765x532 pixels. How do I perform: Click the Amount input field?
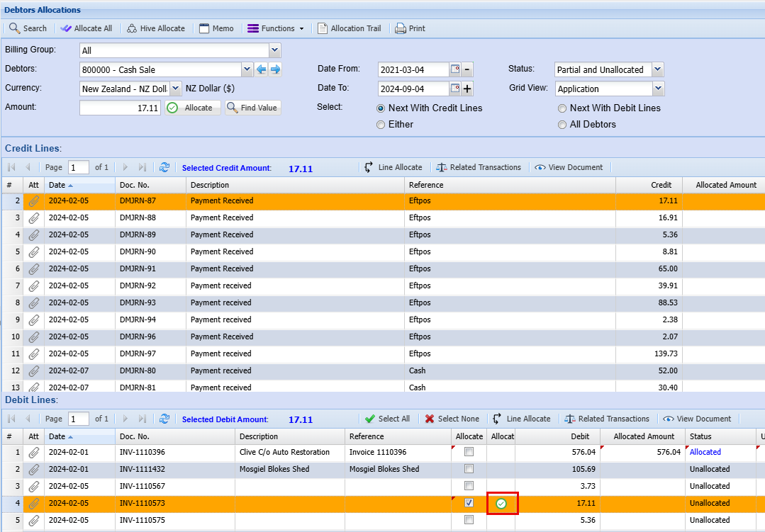pos(120,108)
